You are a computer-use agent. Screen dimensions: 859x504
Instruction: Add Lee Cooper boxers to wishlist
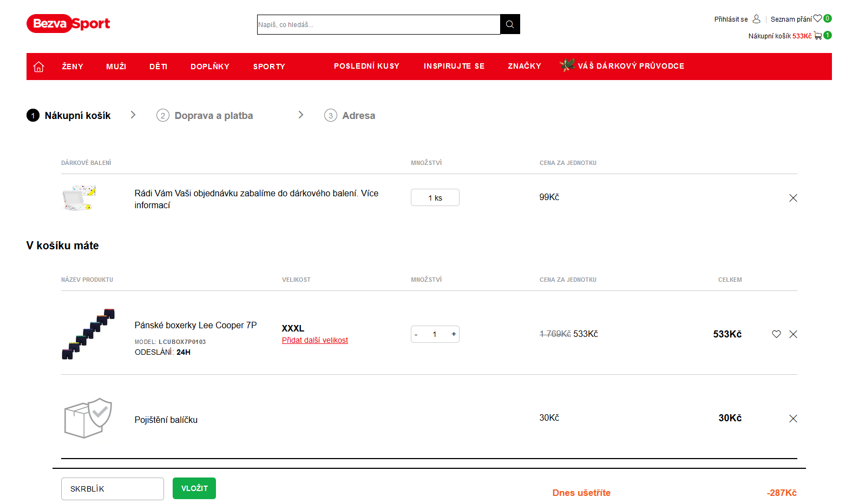pos(776,334)
